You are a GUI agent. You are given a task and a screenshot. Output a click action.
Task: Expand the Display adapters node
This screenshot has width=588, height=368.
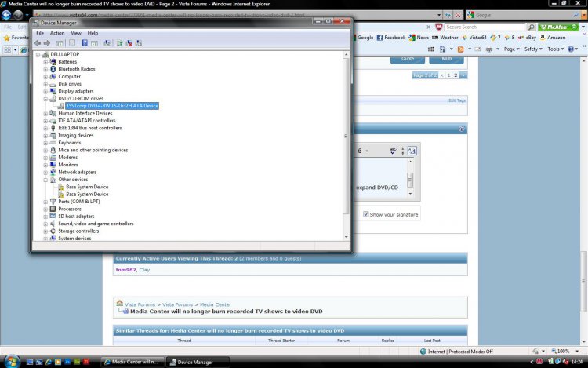pos(45,91)
